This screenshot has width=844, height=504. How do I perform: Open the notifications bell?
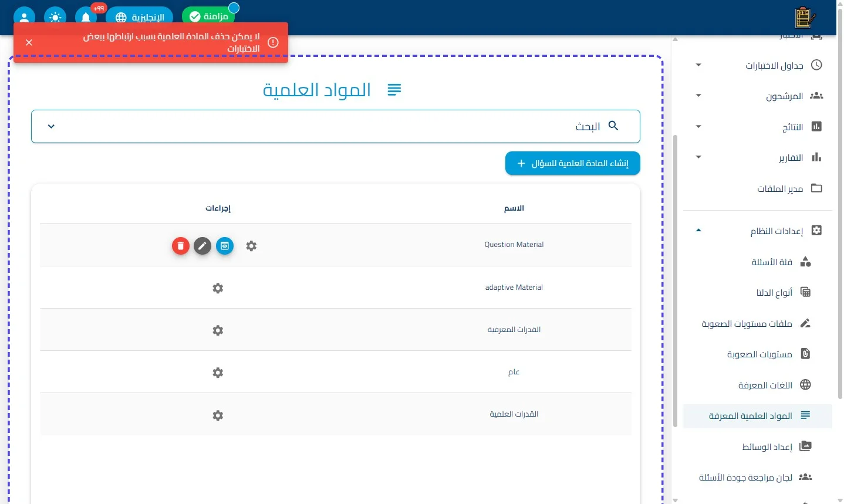coord(86,16)
